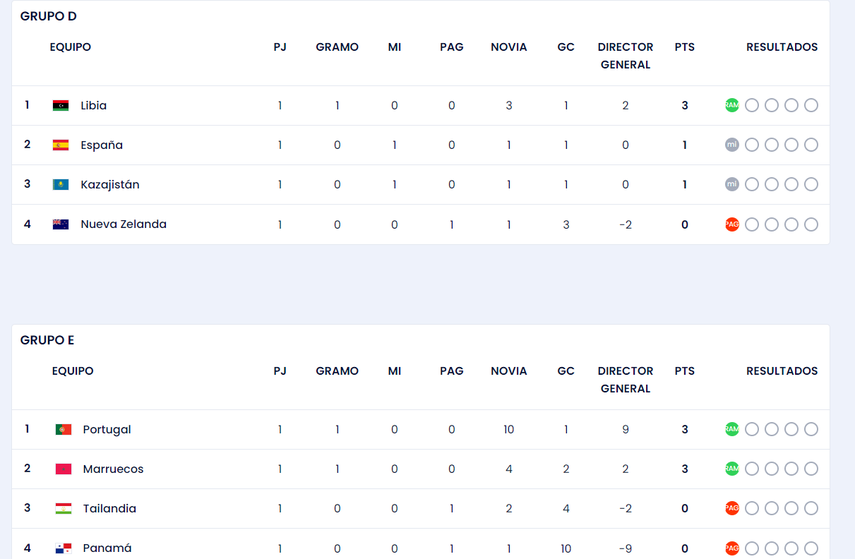This screenshot has height=559, width=855.
Task: Click the EQUIPO column header in Grupo E
Action: 73,371
